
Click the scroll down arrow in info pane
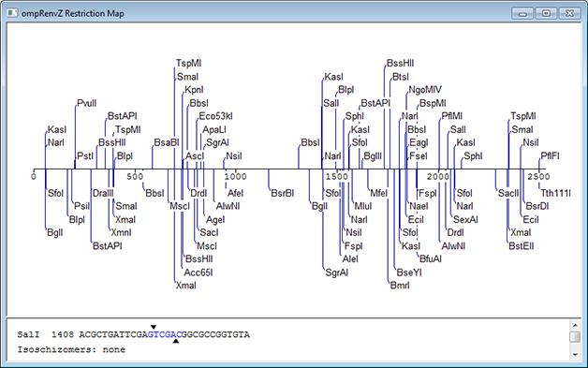pyautogui.click(x=575, y=354)
